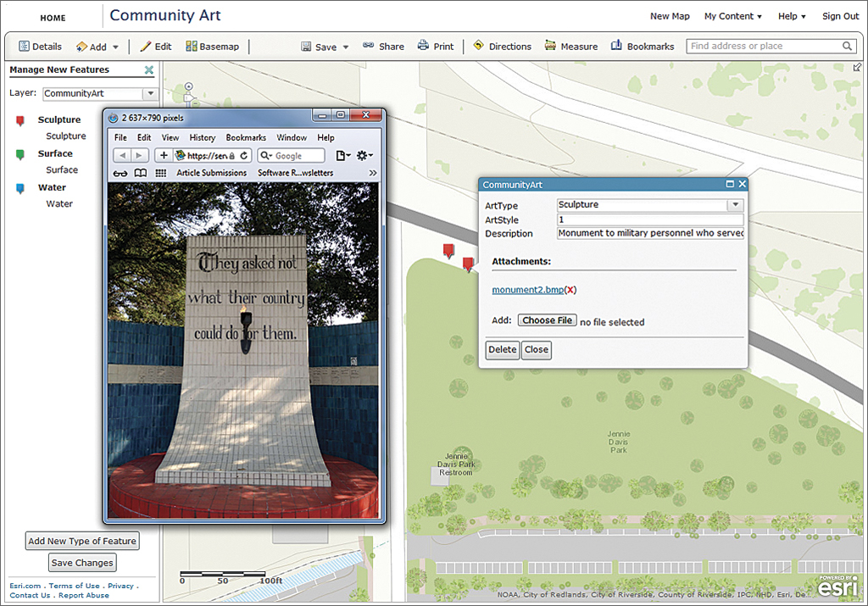This screenshot has height=606, width=868.
Task: Click the Water sub-label
Action: 59,203
